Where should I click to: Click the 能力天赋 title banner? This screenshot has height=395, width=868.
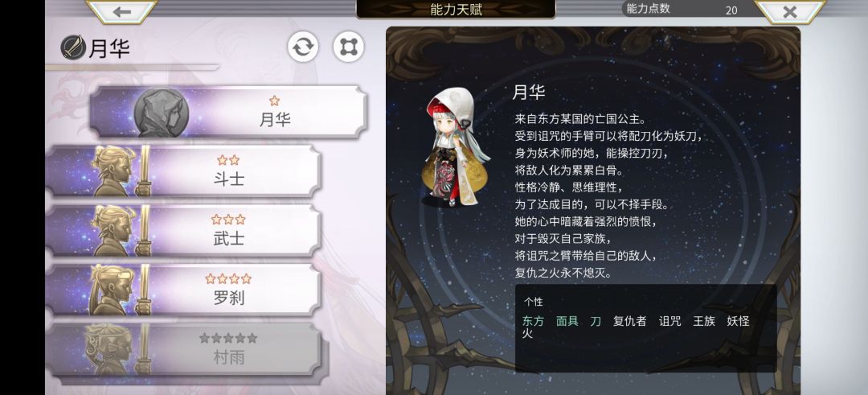pyautogui.click(x=456, y=10)
